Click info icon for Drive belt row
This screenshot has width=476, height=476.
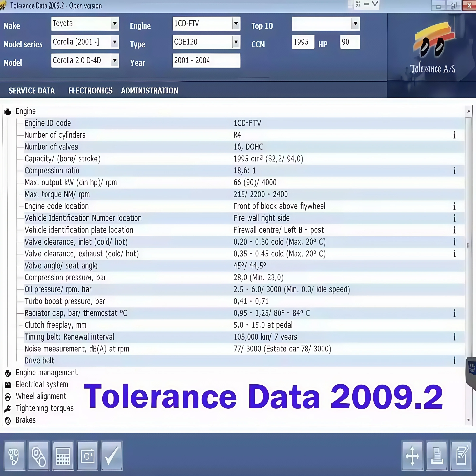tap(454, 360)
